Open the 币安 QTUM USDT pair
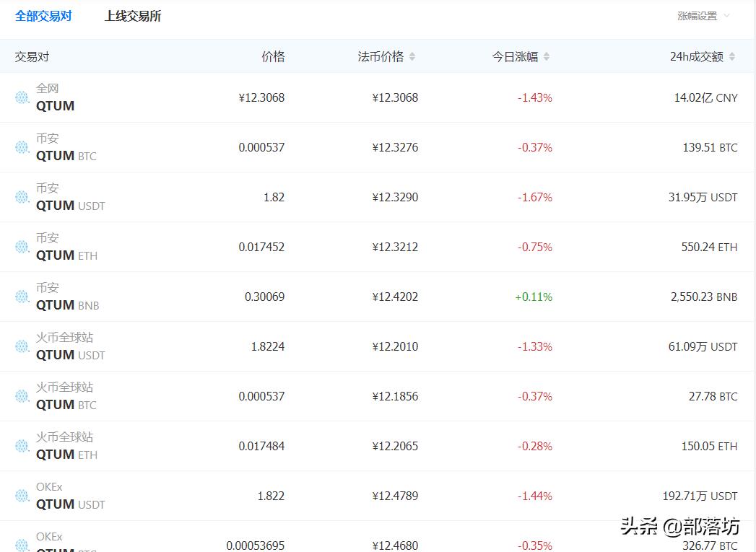The image size is (756, 552). 70,197
